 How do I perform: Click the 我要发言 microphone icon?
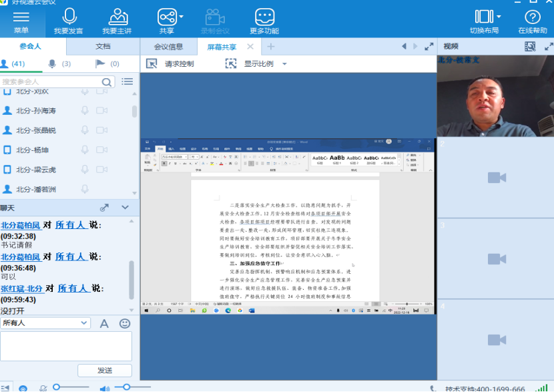click(x=69, y=17)
